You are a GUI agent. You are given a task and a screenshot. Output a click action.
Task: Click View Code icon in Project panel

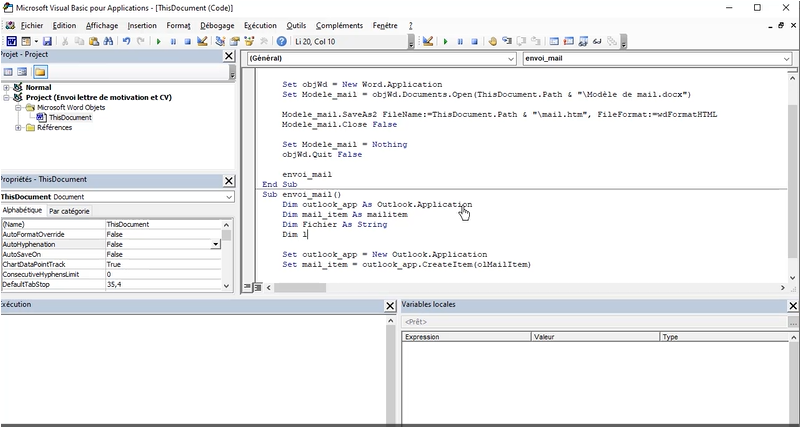click(x=8, y=72)
